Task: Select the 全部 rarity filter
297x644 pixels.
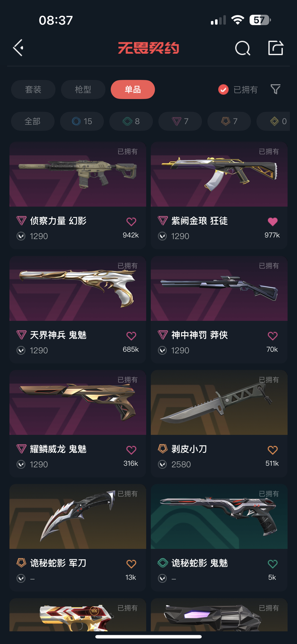Action: (33, 121)
